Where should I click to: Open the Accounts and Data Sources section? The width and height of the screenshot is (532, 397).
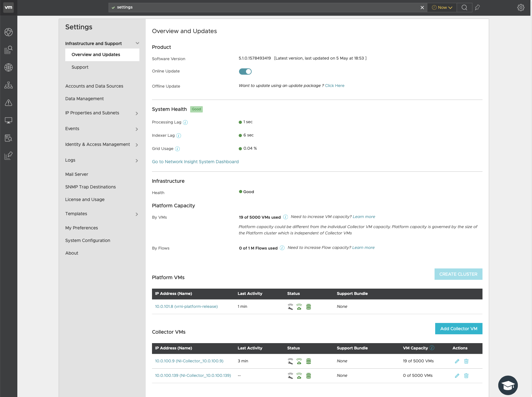[x=94, y=86]
